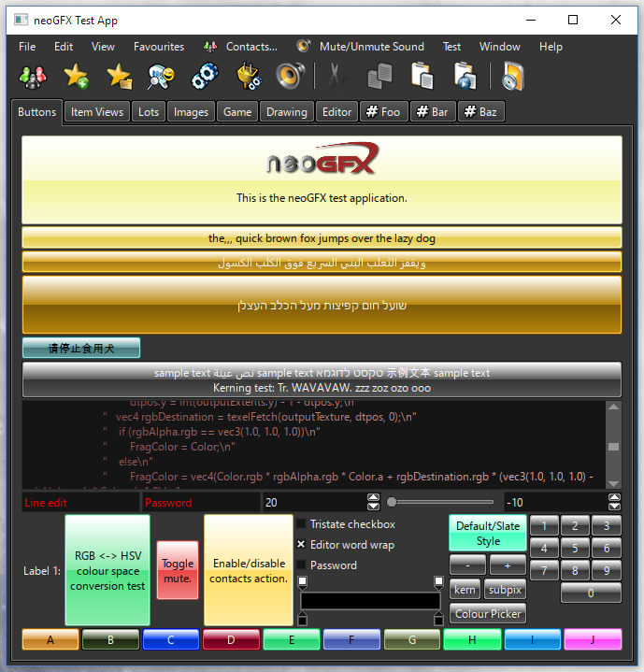The width and height of the screenshot is (644, 672).
Task: Open the # Bar tab
Action: pyautogui.click(x=433, y=112)
